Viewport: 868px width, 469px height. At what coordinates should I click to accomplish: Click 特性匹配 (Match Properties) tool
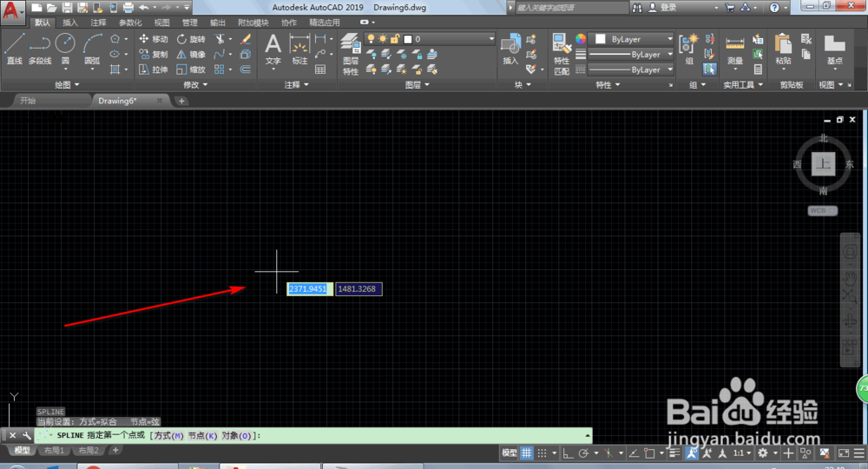[x=562, y=53]
